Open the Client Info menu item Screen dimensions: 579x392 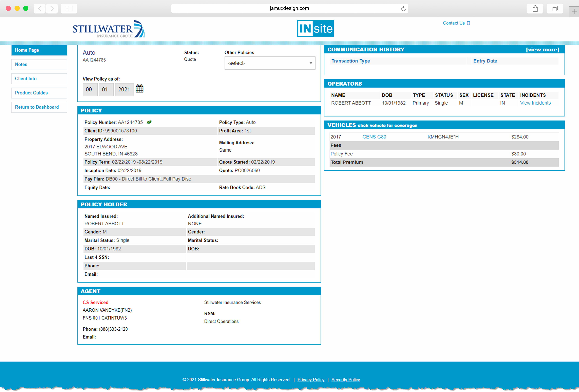click(39, 78)
